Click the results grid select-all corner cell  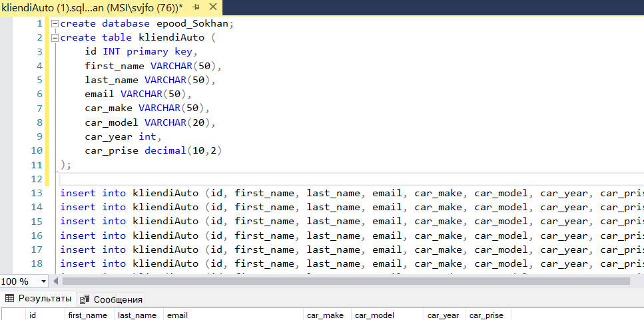point(13,315)
